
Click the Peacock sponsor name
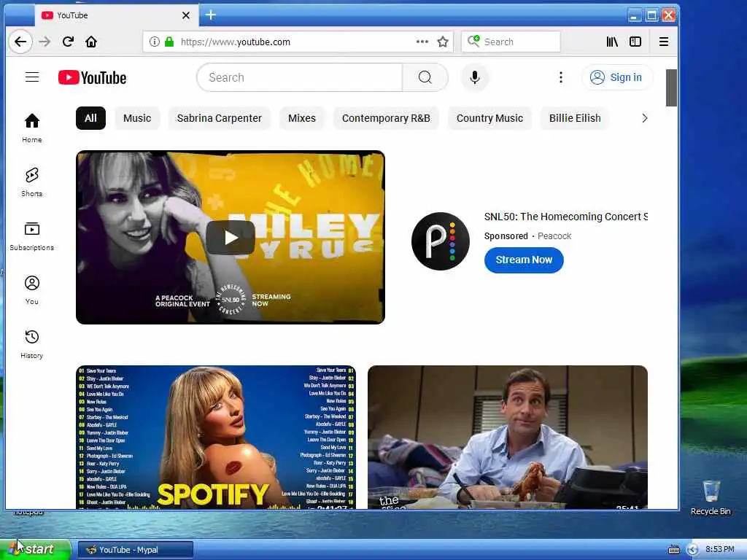point(554,236)
